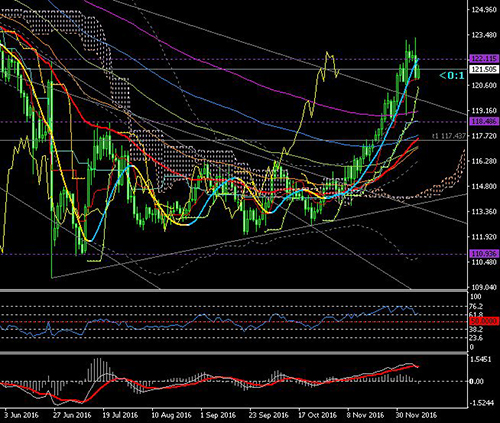Click the 19 Jul 2016 date label
Viewport: 500px width, 423px height.
(120, 415)
